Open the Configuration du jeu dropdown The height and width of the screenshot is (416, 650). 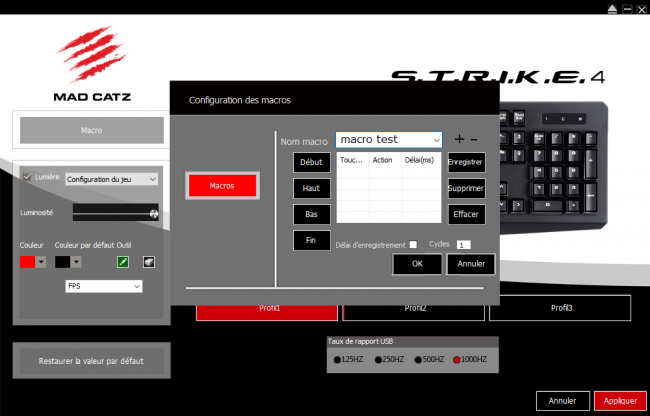pyautogui.click(x=112, y=179)
